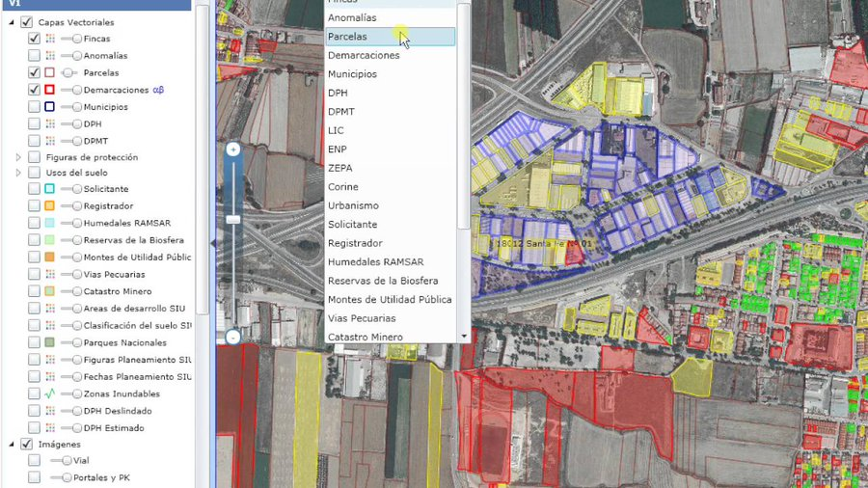Click the Fechas Planeamiento SIU symbol
This screenshot has height=488, width=868.
pyautogui.click(x=50, y=377)
